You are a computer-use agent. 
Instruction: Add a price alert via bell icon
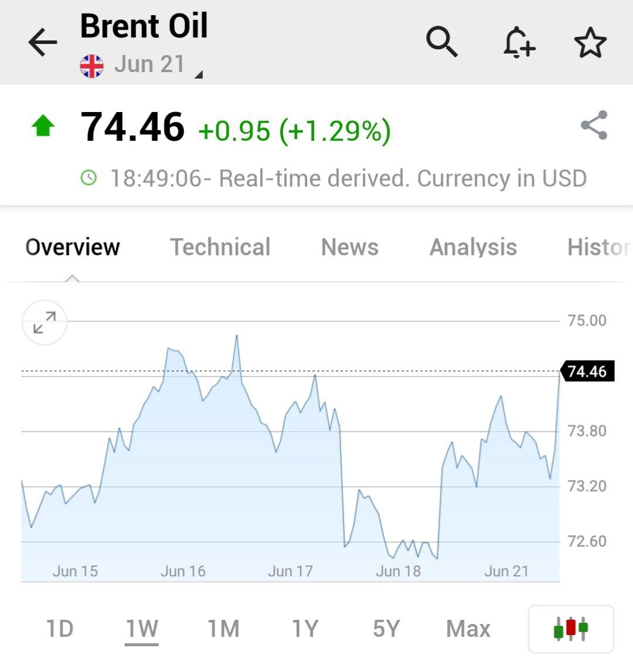(519, 42)
